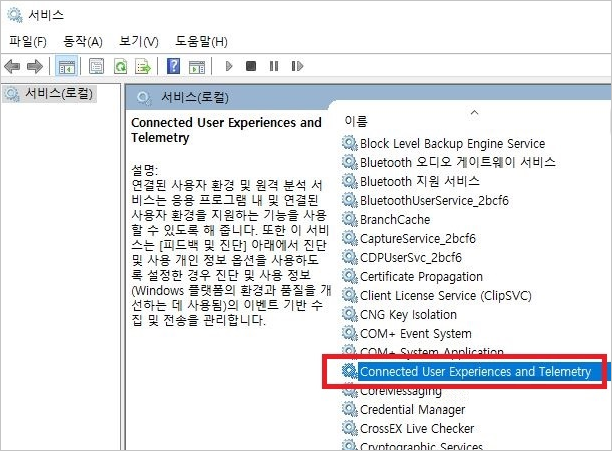This screenshot has width=612, height=451.
Task: Click the Back arrow in the toolbar
Action: click(x=12, y=66)
